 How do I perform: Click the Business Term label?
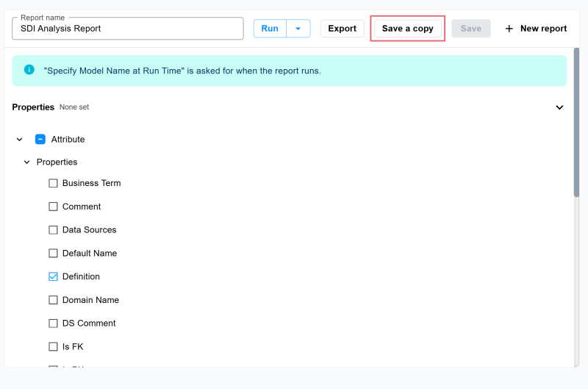(x=91, y=183)
